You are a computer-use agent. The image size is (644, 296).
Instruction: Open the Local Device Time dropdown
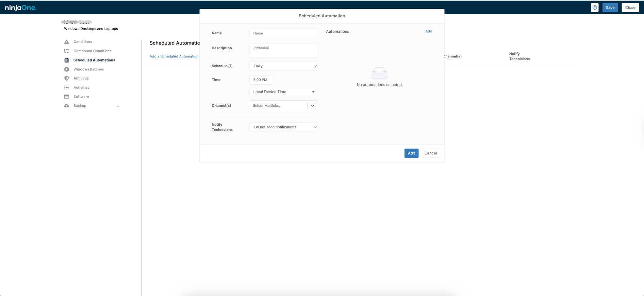click(x=284, y=92)
